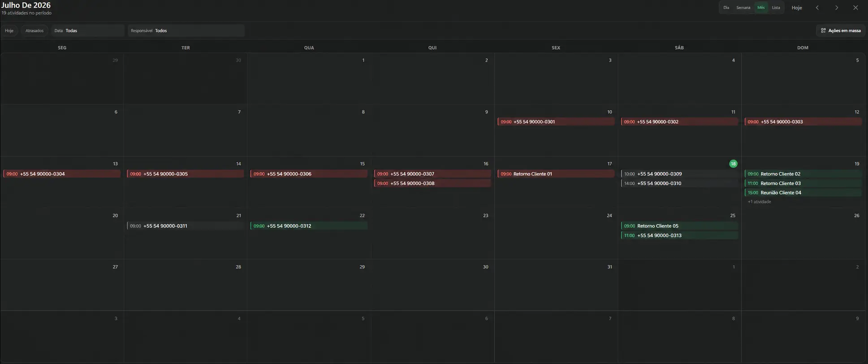
Task: Open event +55 54 90000-0304
Action: tap(62, 173)
